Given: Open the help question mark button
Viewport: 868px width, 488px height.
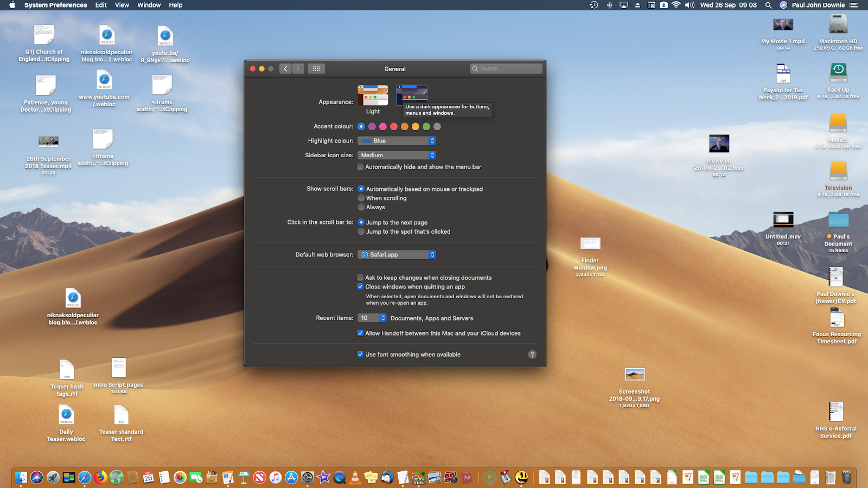Looking at the screenshot, I should point(532,355).
